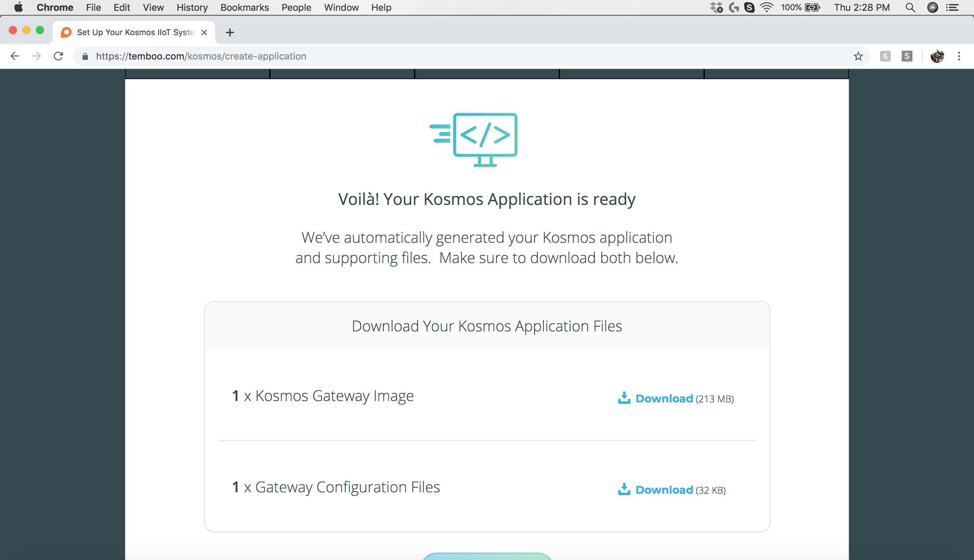Click the '1 x Gateway Configuration Files' row label
Screen dimensions: 974x560
click(336, 487)
